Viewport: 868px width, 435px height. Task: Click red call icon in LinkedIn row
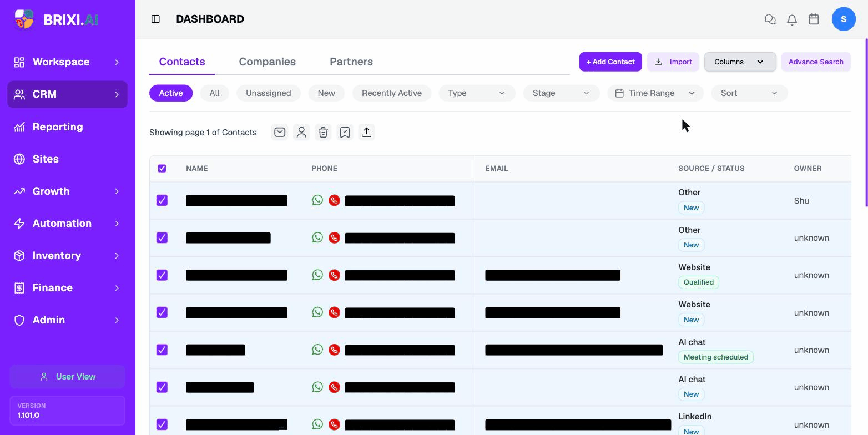334,424
